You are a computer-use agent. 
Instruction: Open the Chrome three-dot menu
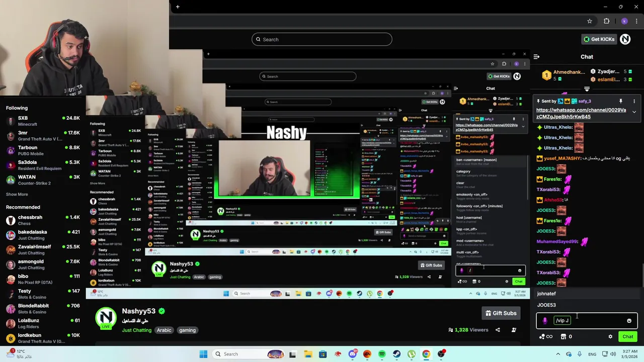[637, 21]
